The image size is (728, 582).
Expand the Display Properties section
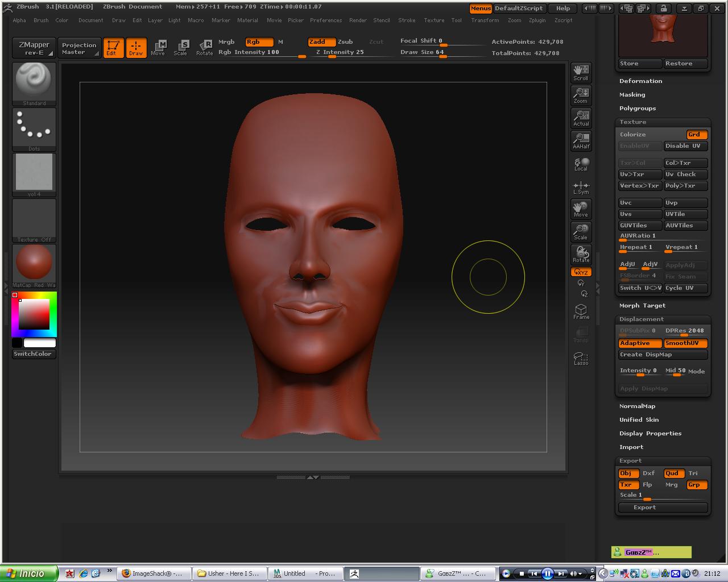650,434
